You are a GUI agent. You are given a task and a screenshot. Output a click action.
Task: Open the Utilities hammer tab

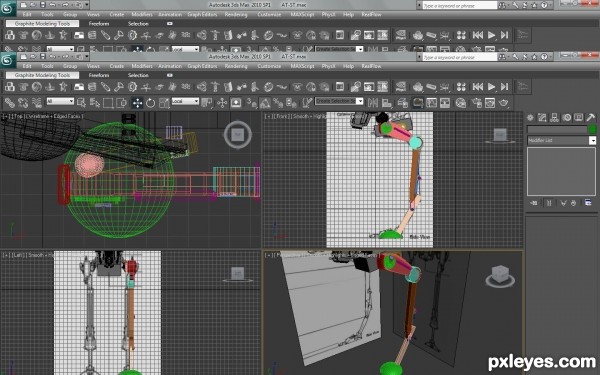pos(590,117)
